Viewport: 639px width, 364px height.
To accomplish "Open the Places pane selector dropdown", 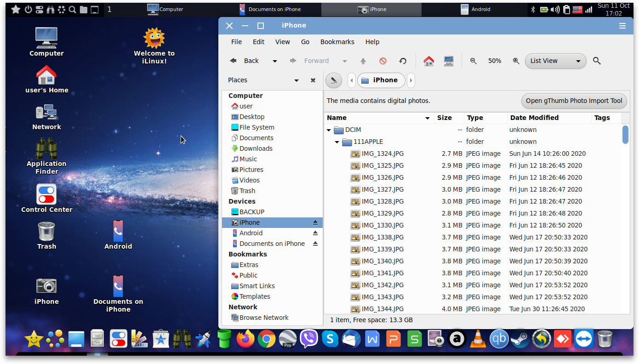I will pos(297,80).
